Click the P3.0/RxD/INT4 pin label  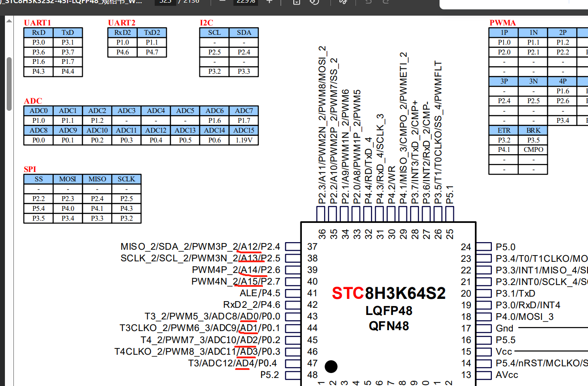click(528, 305)
